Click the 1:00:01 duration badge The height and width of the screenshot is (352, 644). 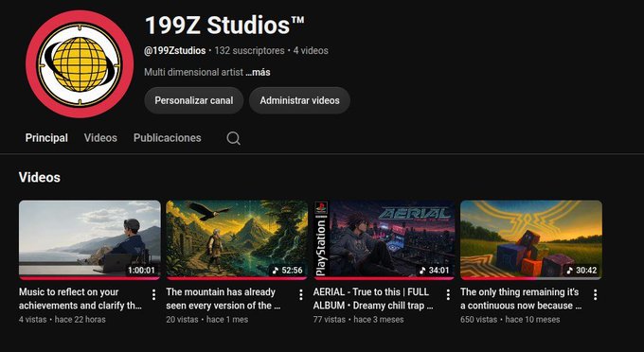(x=141, y=271)
